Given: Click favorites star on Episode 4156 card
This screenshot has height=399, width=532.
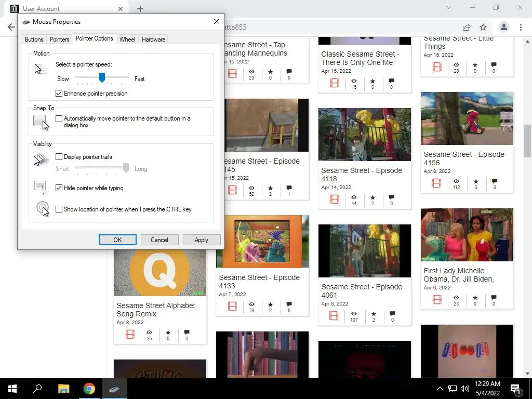Looking at the screenshot, I should coord(476,181).
